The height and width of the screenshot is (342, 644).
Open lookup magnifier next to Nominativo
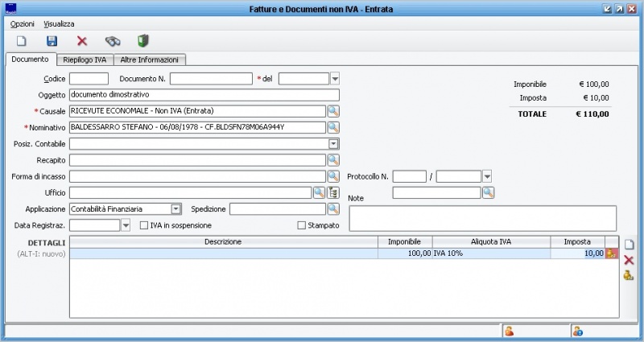click(x=333, y=127)
